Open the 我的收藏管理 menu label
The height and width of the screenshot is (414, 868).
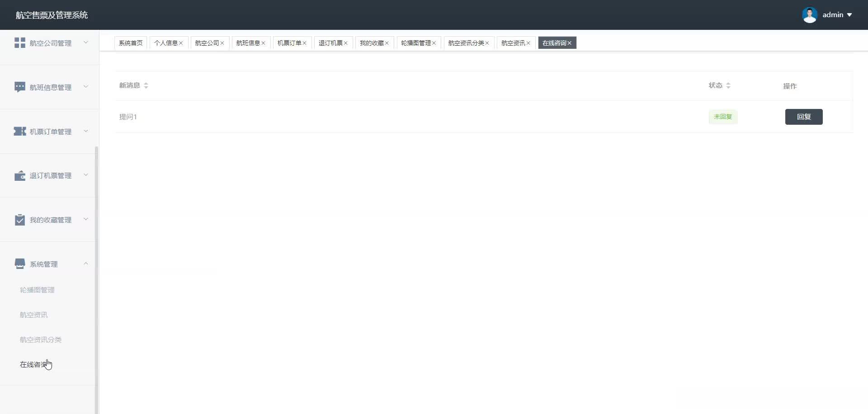pos(51,220)
